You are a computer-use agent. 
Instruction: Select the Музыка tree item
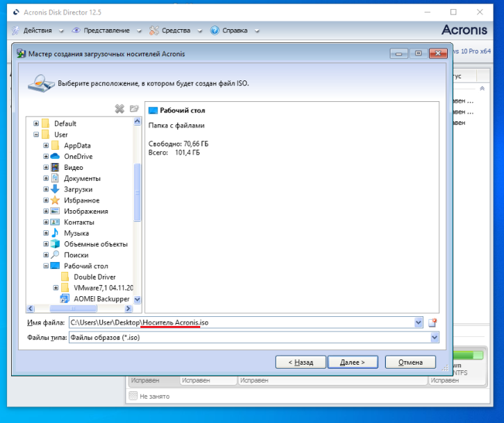click(76, 233)
